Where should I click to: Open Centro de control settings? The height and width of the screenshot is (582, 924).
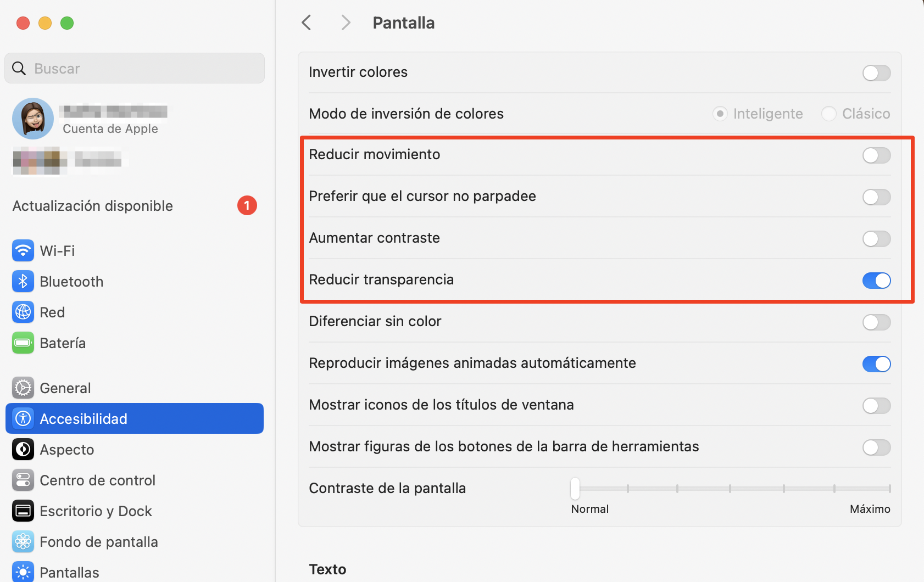pos(97,480)
